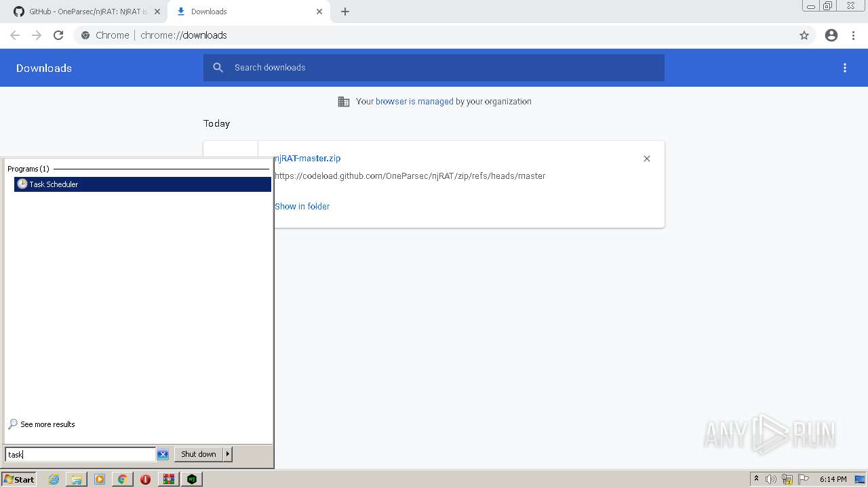Click the Search downloads field

tap(434, 68)
